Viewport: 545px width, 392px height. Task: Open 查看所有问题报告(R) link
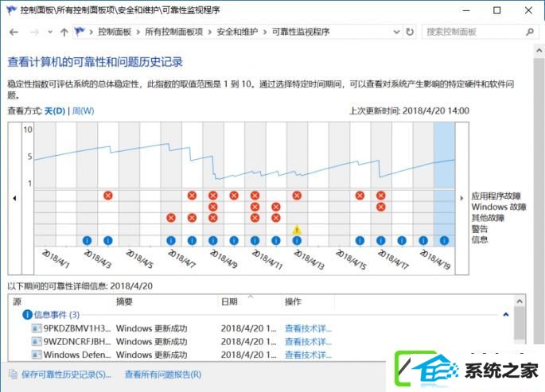(163, 375)
